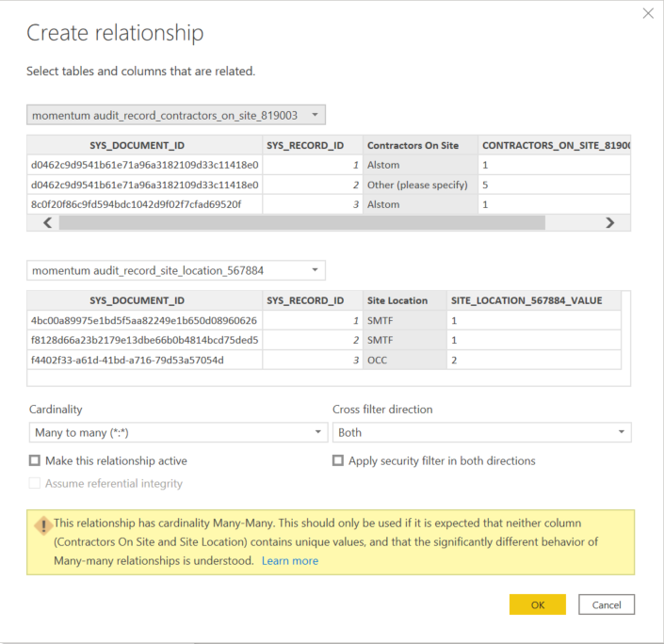Open the Learn more link
The width and height of the screenshot is (664, 644).
[x=290, y=560]
